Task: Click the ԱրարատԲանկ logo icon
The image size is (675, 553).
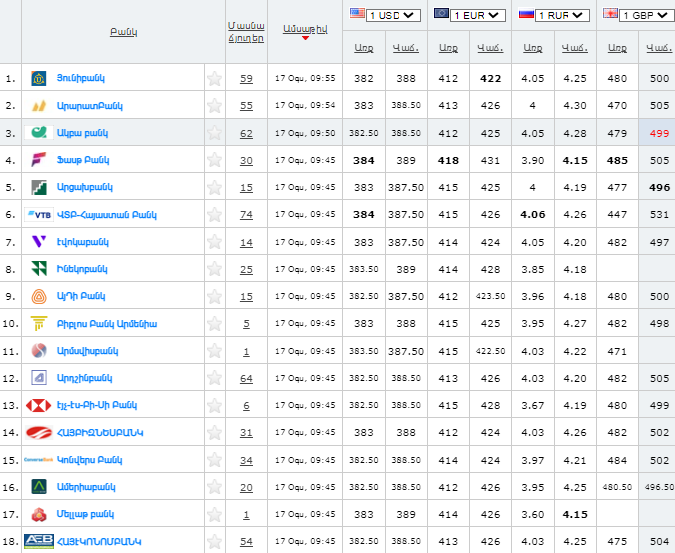Action: [x=39, y=105]
